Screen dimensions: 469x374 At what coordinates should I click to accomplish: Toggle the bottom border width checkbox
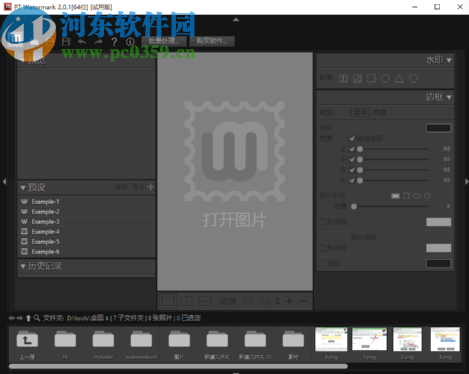(352, 159)
